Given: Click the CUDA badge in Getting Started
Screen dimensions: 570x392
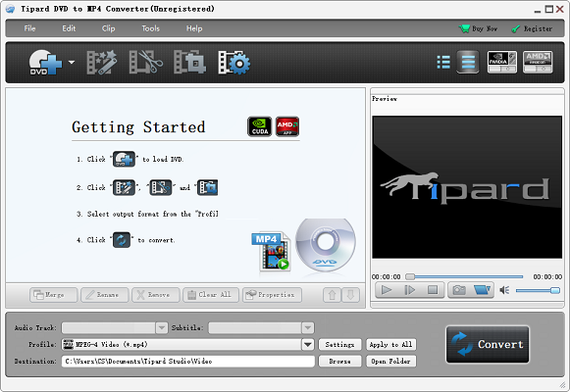Looking at the screenshot, I should pos(260,126).
